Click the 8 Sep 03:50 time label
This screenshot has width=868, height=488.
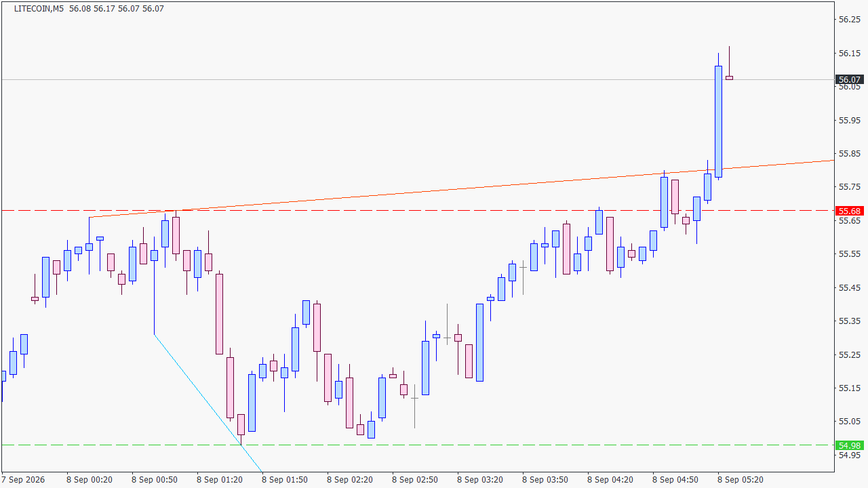coord(545,479)
